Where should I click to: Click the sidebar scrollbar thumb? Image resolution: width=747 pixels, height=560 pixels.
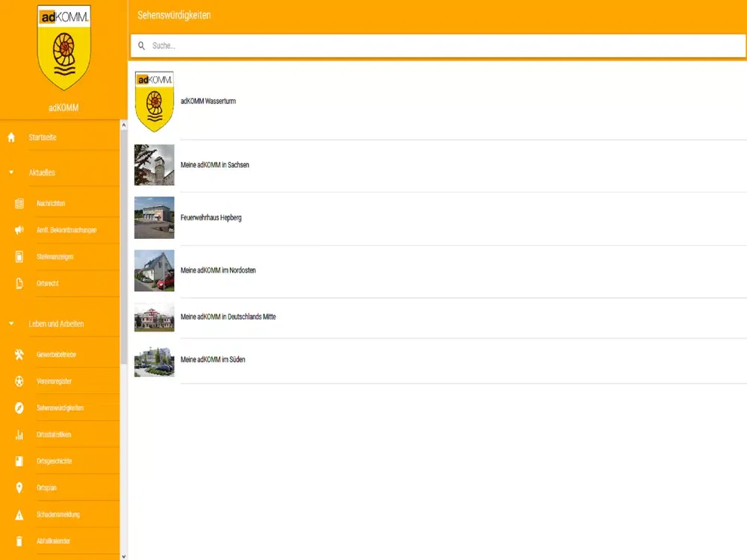pyautogui.click(x=124, y=248)
